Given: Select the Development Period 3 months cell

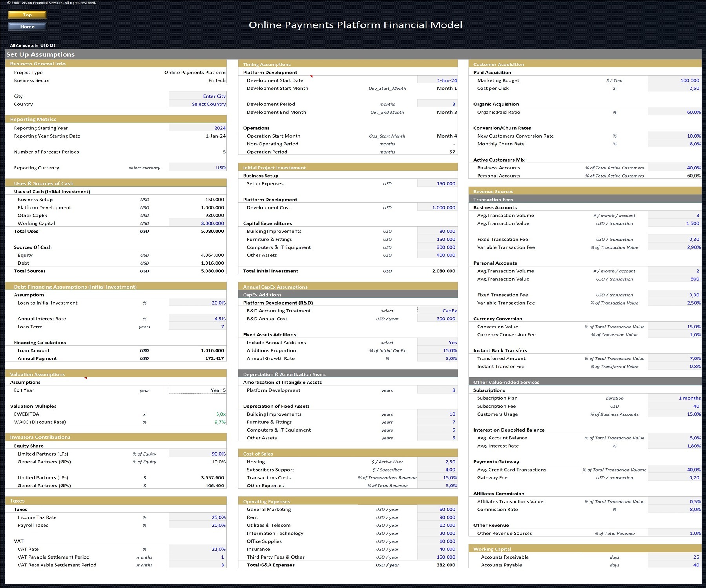Looking at the screenshot, I should point(437,104).
